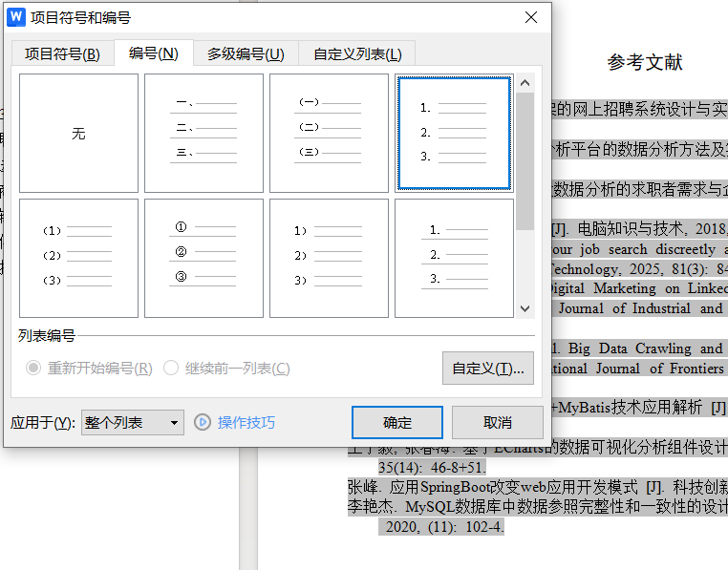Image resolution: width=728 pixels, height=570 pixels.
Task: Switch to the 项目符号(B) tab
Action: [62, 53]
